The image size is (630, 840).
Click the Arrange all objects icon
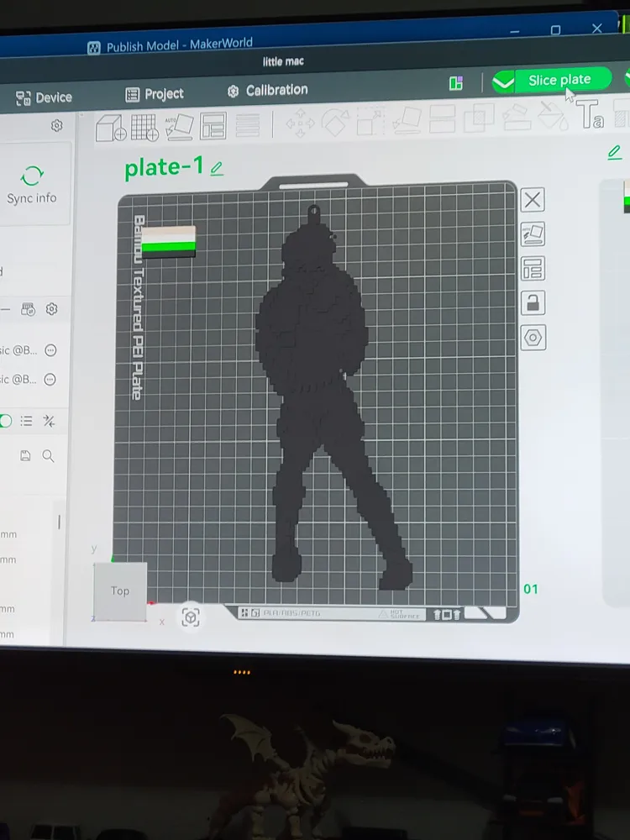[x=213, y=126]
